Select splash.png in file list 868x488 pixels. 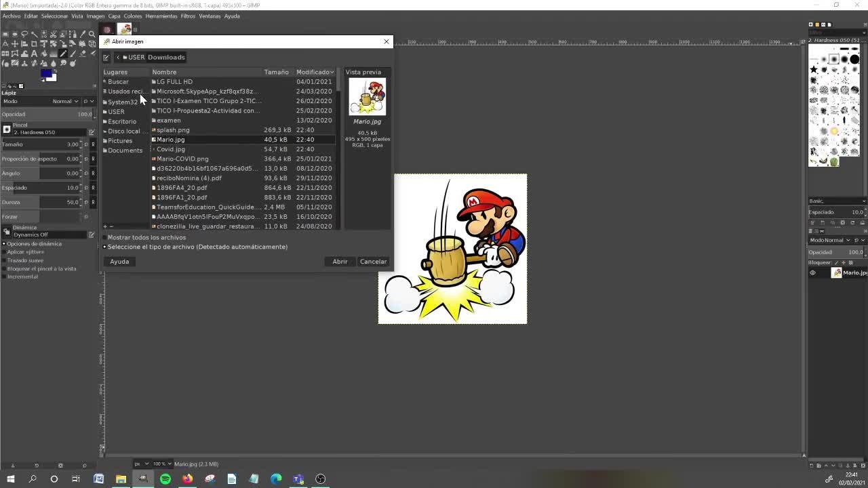243,130
